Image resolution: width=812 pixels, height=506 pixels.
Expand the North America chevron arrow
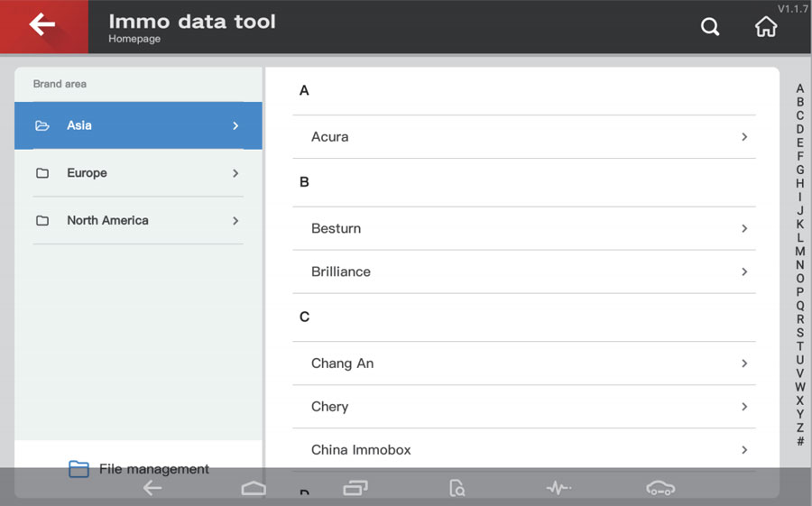pos(235,221)
